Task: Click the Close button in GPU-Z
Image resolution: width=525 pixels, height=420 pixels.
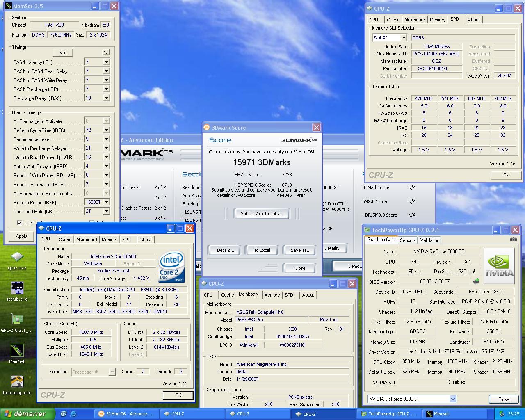Action: 503,399
